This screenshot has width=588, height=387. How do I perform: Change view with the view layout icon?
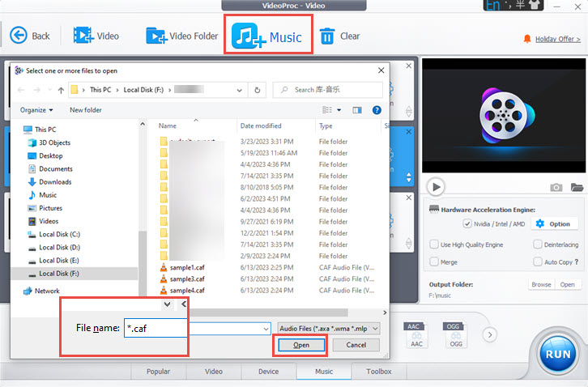(327, 110)
